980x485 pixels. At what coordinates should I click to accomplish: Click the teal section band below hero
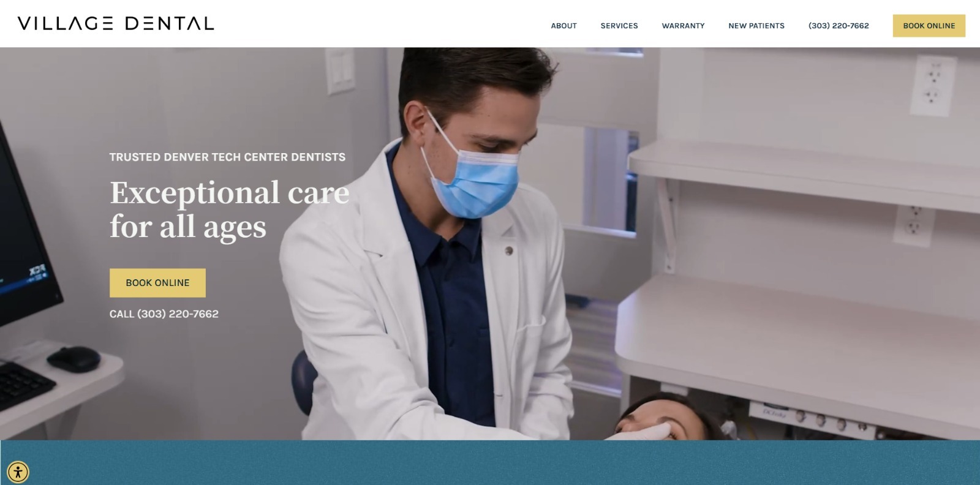pyautogui.click(x=490, y=462)
